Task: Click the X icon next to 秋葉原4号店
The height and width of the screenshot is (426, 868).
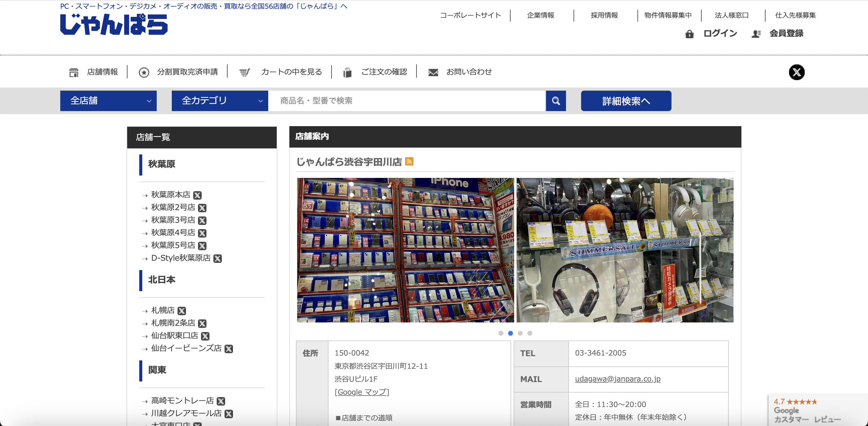Action: tap(202, 233)
